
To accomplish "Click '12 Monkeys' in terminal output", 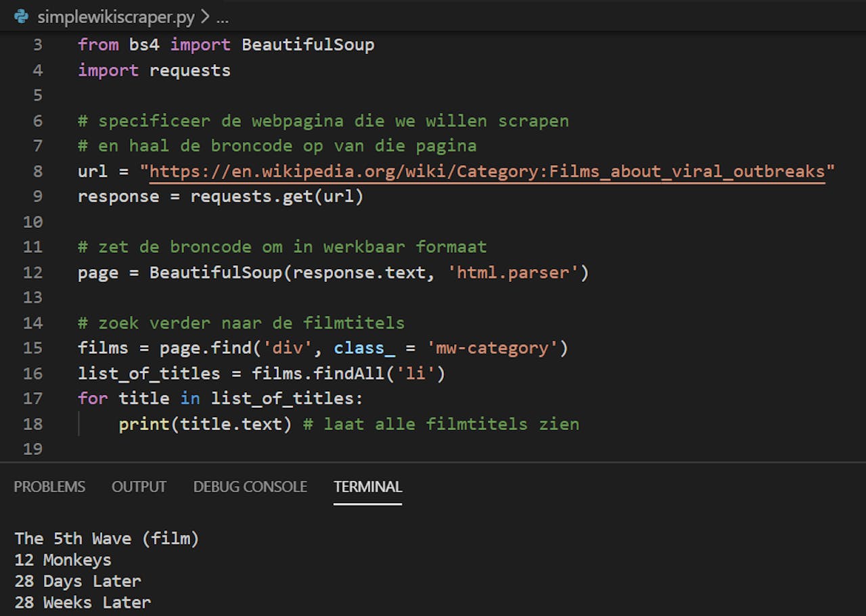I will pos(63,560).
